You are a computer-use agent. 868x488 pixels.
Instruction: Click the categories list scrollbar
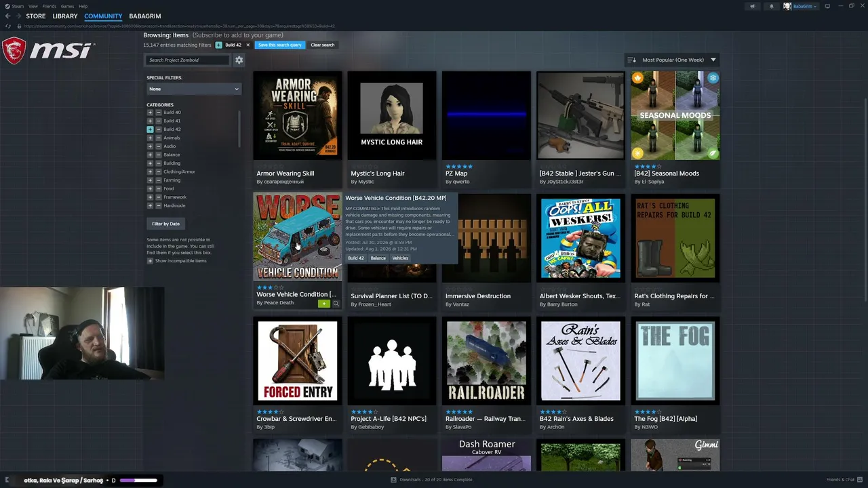coord(239,129)
